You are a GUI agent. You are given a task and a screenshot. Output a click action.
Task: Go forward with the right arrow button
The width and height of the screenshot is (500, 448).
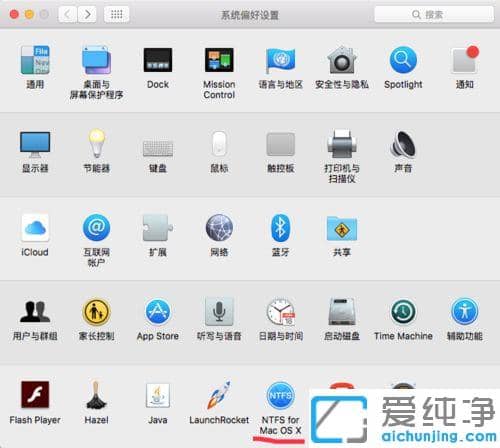pyautogui.click(x=87, y=14)
